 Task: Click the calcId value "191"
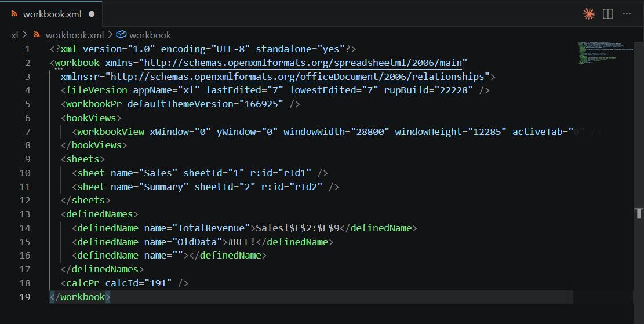[158, 283]
